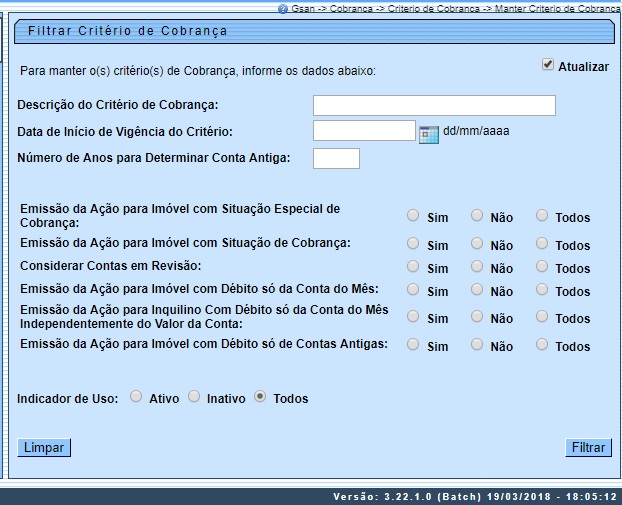The image size is (622, 505).
Task: Select Todos under Indicador de Uso
Action: [x=260, y=397]
